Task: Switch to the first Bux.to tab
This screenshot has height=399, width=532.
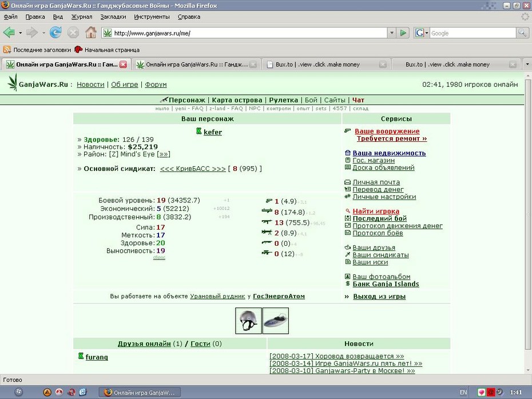Action: pyautogui.click(x=327, y=65)
